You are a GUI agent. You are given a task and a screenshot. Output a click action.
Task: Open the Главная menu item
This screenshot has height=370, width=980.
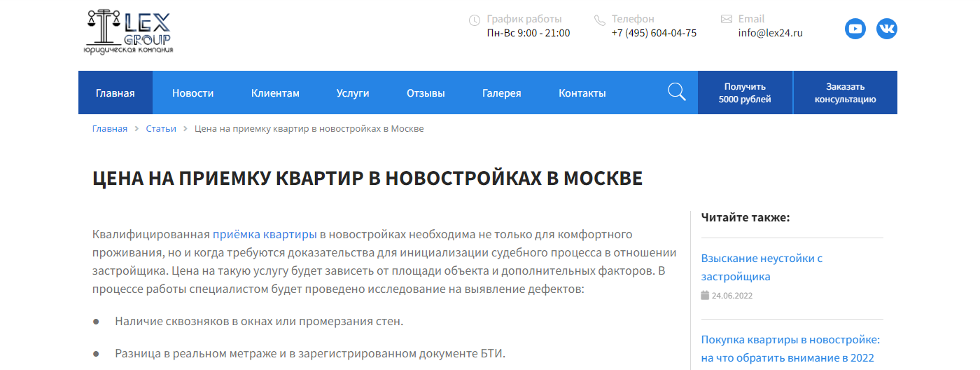pyautogui.click(x=115, y=92)
